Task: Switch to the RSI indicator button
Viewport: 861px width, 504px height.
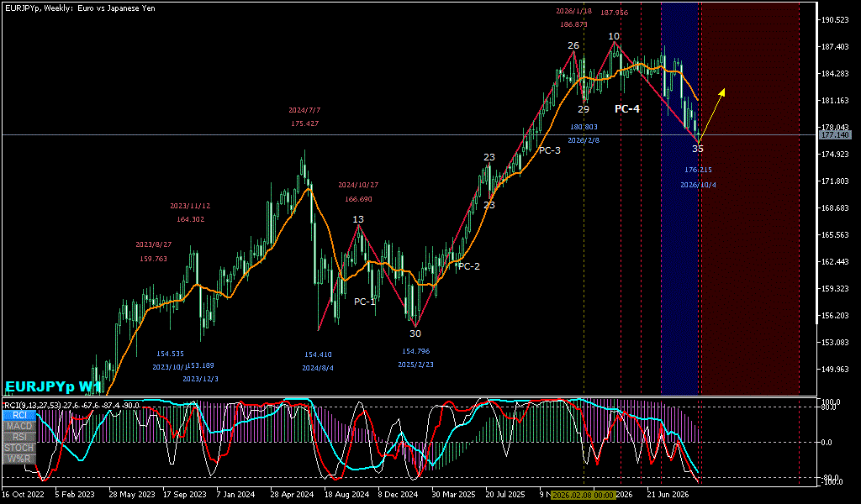Action: [x=19, y=437]
